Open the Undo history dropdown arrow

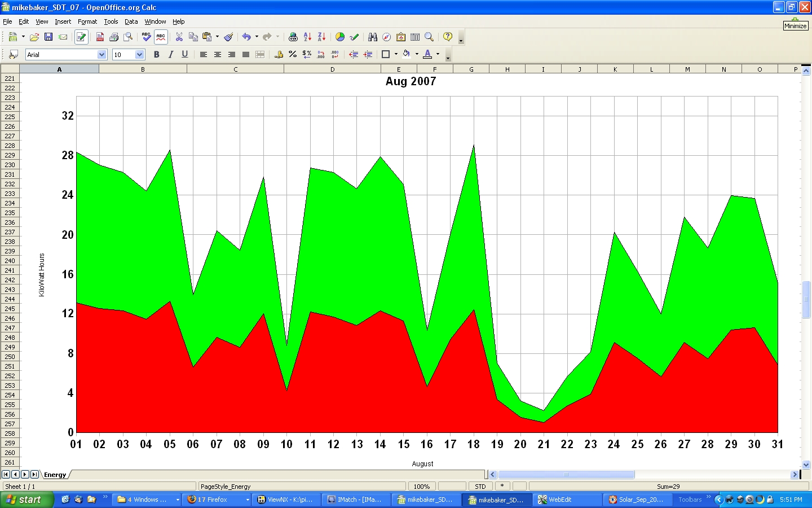[x=257, y=37]
